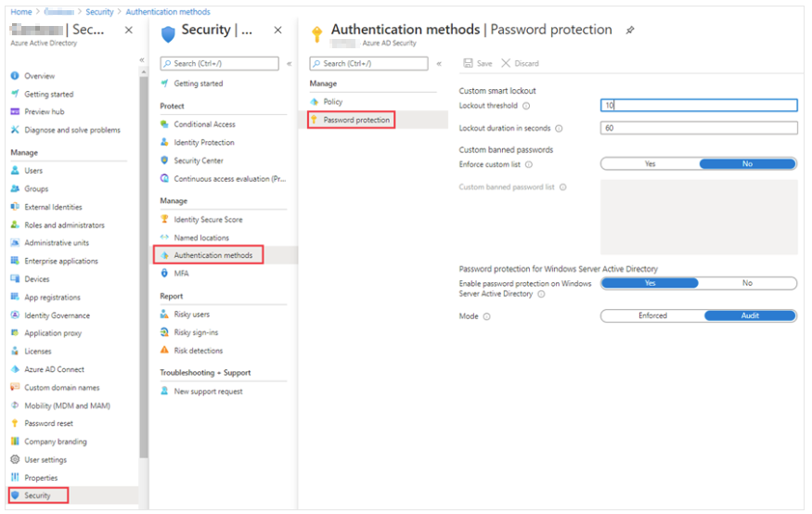Screen dimensions: 812x514
Task: Click the Custom banned password list info icon
Action: [x=562, y=187]
